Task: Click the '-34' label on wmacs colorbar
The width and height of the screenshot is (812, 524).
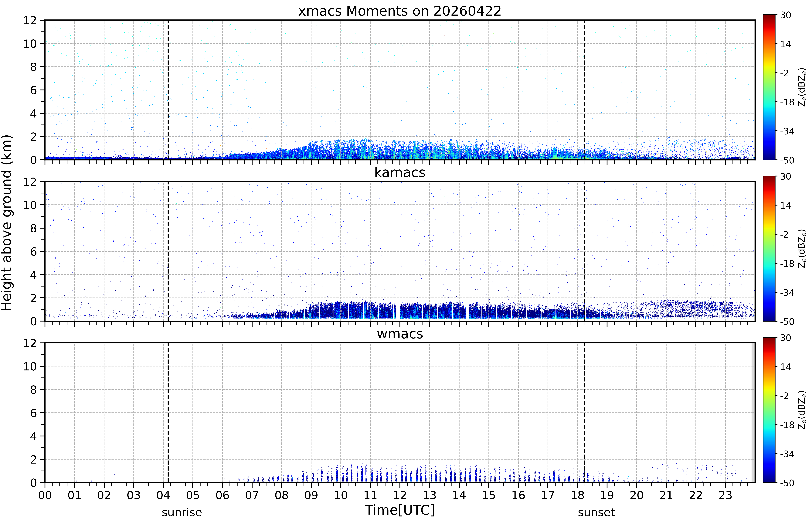Action: 787,454
